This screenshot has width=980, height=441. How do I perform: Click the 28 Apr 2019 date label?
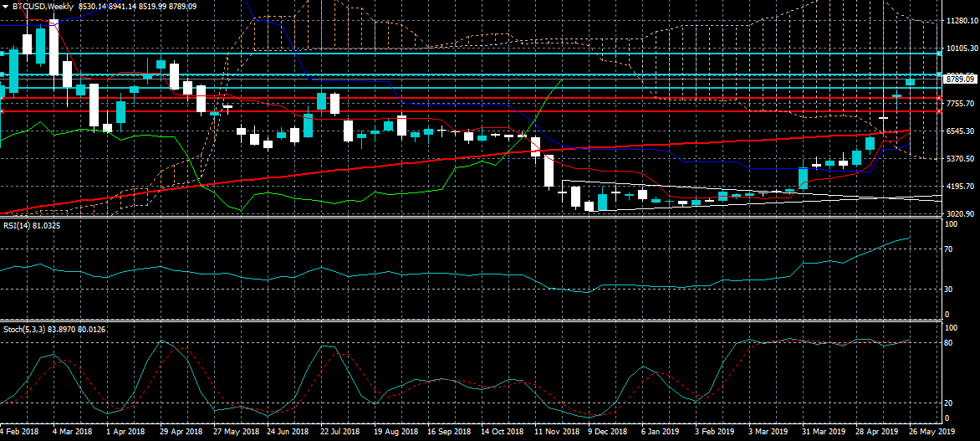coord(877,432)
